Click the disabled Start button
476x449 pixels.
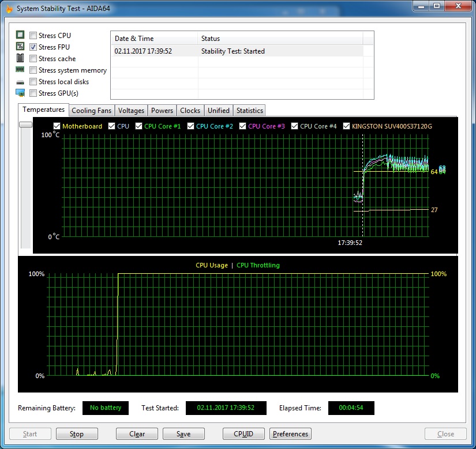[x=30, y=434]
